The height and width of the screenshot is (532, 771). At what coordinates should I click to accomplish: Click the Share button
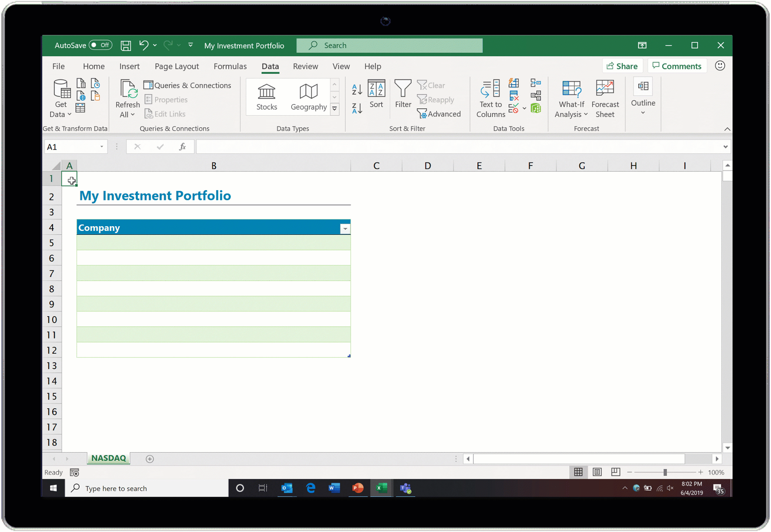click(622, 66)
